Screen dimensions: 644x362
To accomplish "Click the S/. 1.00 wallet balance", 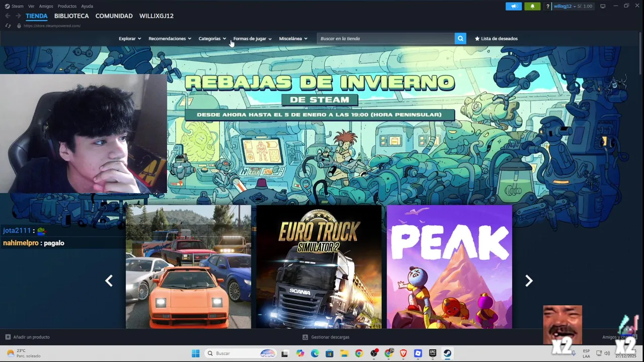I will tap(584, 6).
